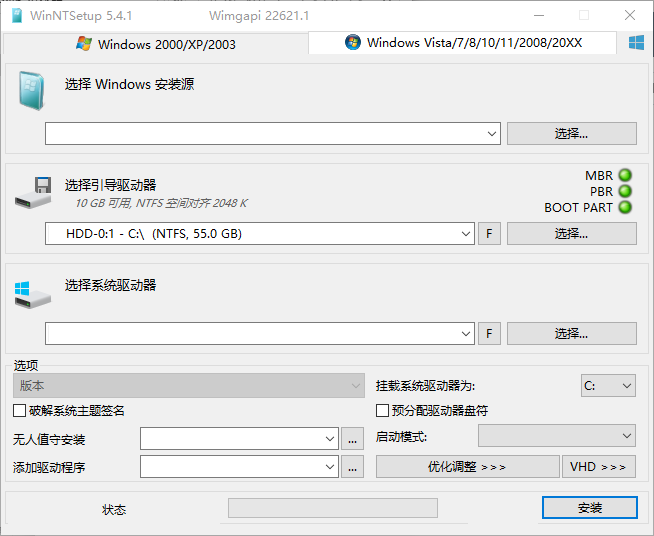Click the Windows logo icon beside the tabs

[636, 43]
